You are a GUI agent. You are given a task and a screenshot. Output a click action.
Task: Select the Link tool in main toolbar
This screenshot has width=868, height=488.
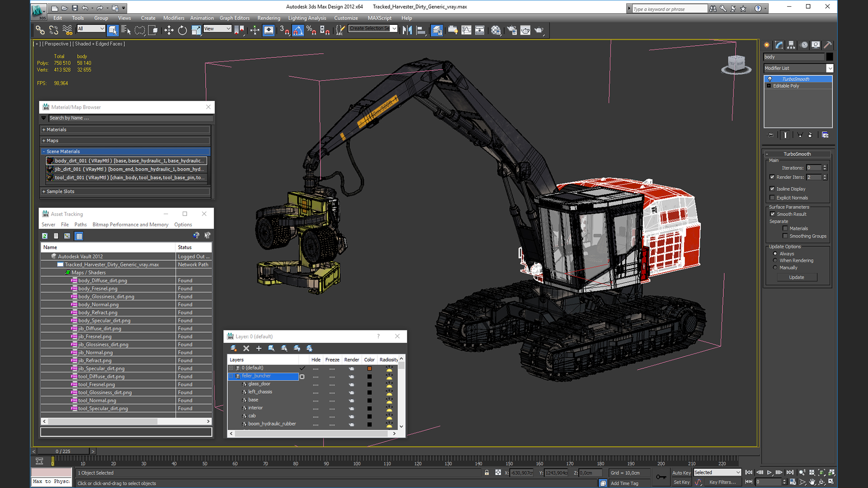pos(40,30)
